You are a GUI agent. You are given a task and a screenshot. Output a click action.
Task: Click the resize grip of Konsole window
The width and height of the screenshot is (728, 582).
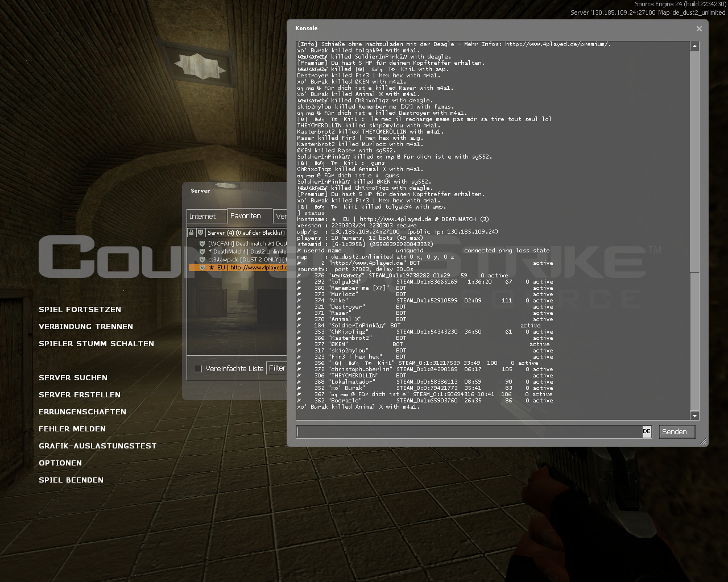point(704,442)
